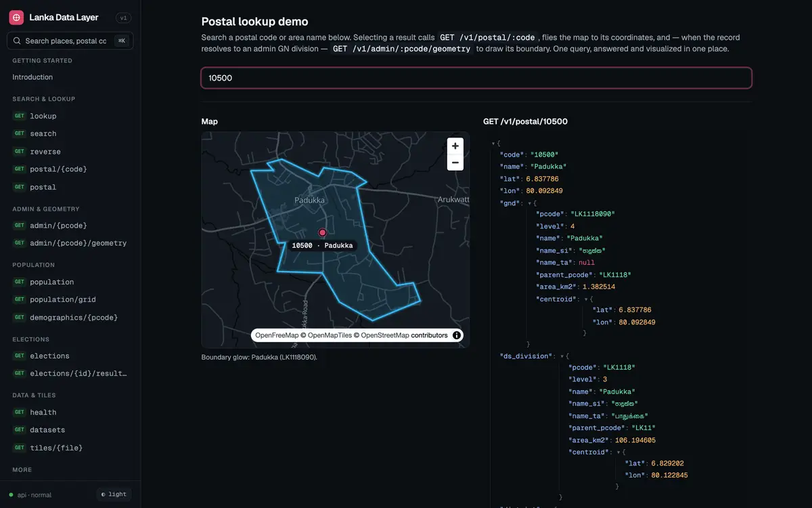Click the "LK11" parent_pcode value
This screenshot has width=812, height=508.
click(643, 428)
